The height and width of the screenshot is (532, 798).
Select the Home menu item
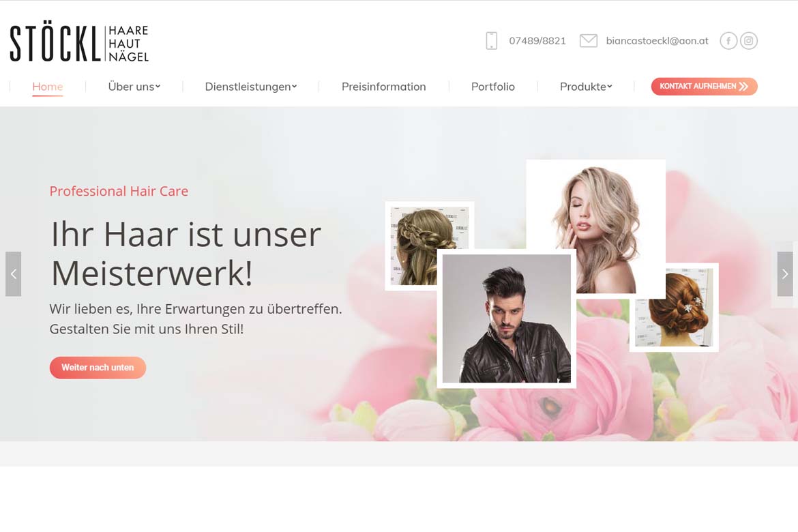[x=47, y=87]
